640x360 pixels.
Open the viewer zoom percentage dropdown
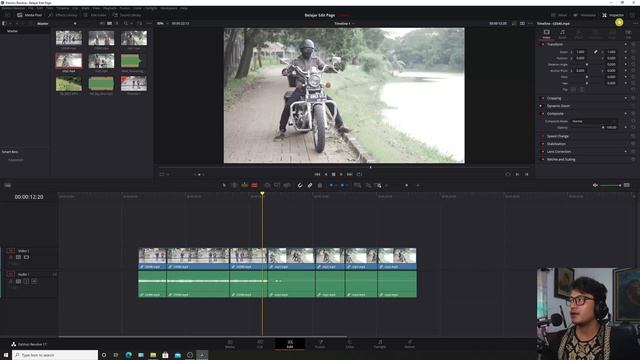coord(162,23)
